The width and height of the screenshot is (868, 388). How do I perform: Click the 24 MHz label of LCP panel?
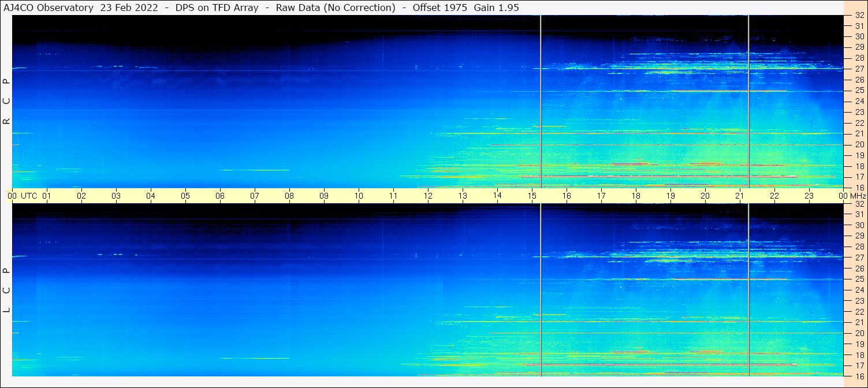[x=859, y=290]
